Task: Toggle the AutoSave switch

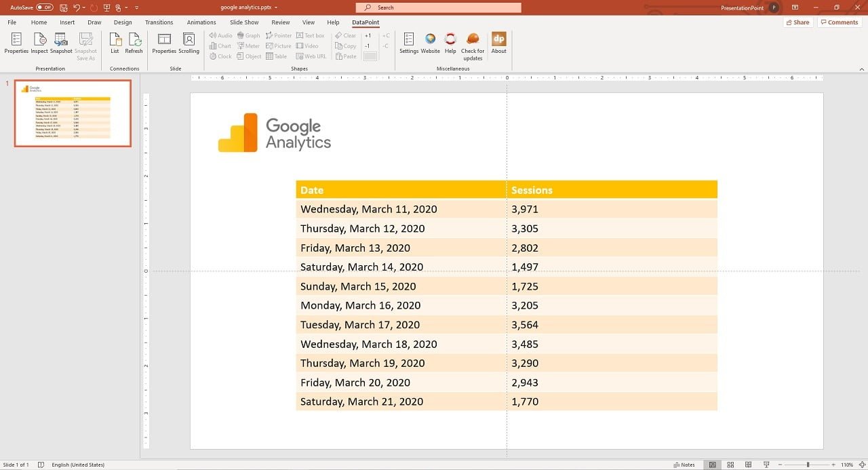Action: coord(45,7)
